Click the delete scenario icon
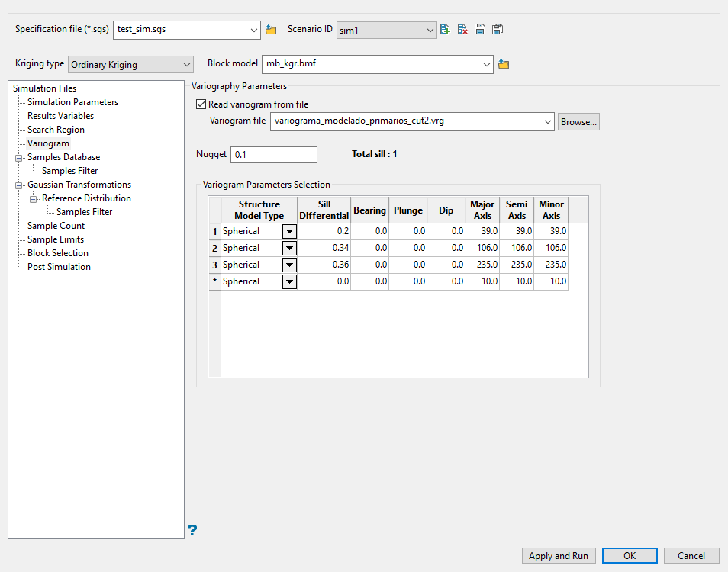Viewport: 728px width, 572px height. [462, 30]
